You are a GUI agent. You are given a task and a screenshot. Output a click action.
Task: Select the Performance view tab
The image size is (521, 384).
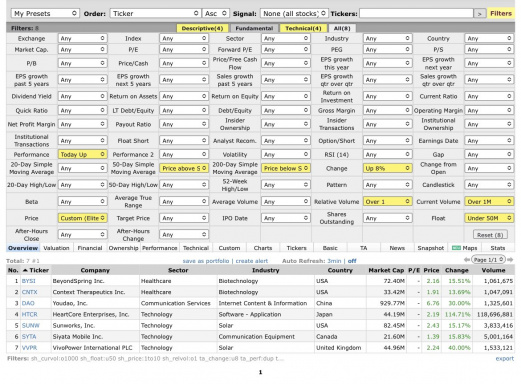pyautogui.click(x=160, y=248)
